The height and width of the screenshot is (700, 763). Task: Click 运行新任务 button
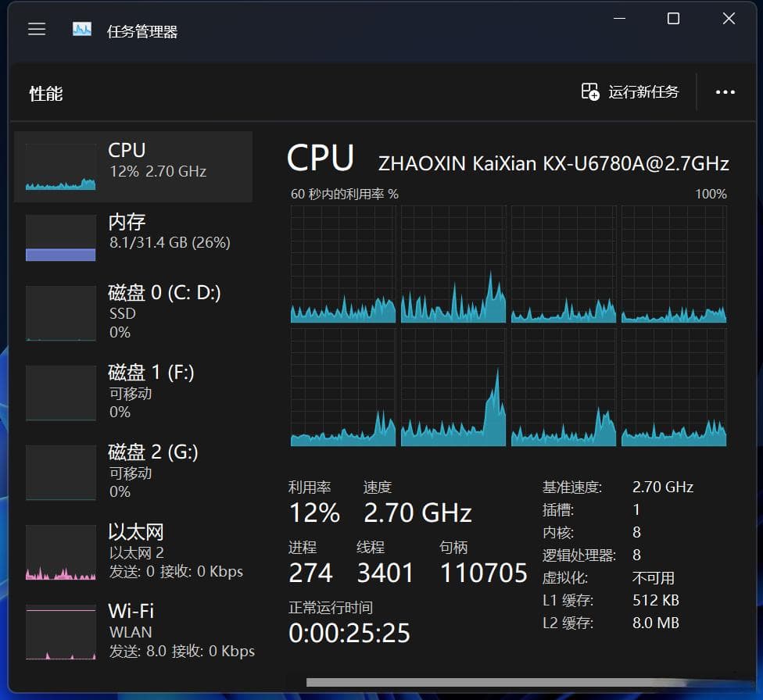[x=630, y=91]
